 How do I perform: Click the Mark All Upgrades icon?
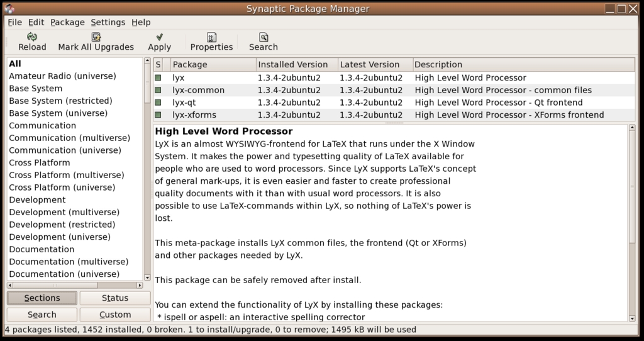[96, 37]
